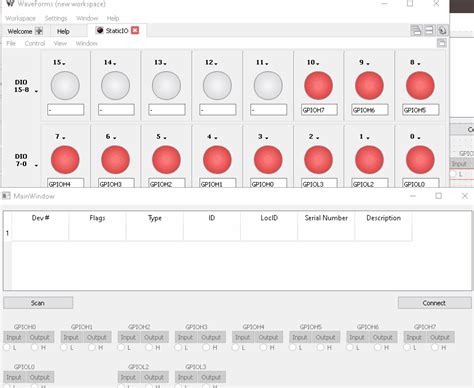Toggle the DIO 7 red LED labeled GPIOH4
This screenshot has height=388, width=474.
pos(65,160)
